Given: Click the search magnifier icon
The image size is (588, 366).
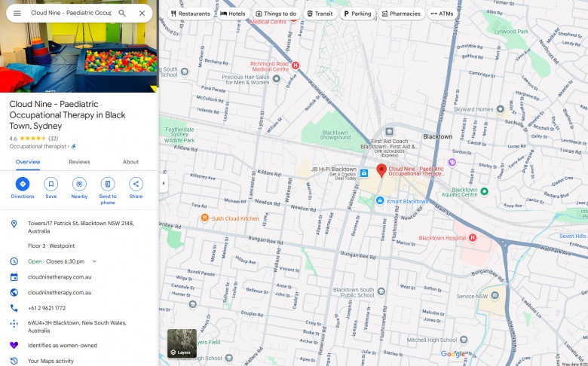Looking at the screenshot, I should 122,13.
